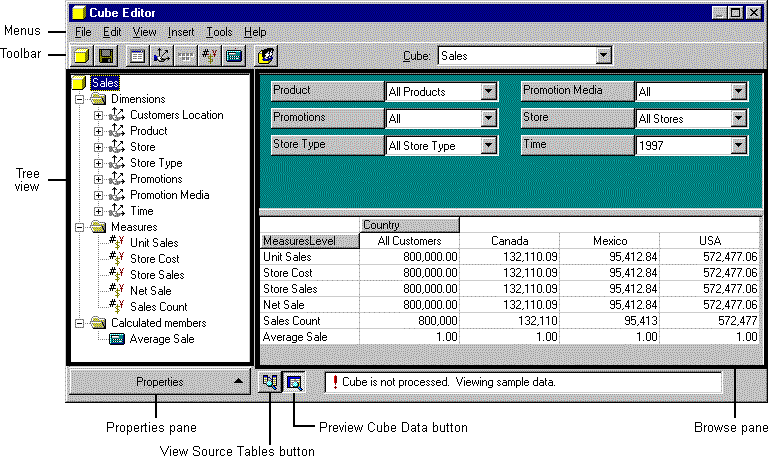Screen dimensions: 768x456
Task: Click the New Cube toolbar icon
Action: pyautogui.click(x=81, y=57)
